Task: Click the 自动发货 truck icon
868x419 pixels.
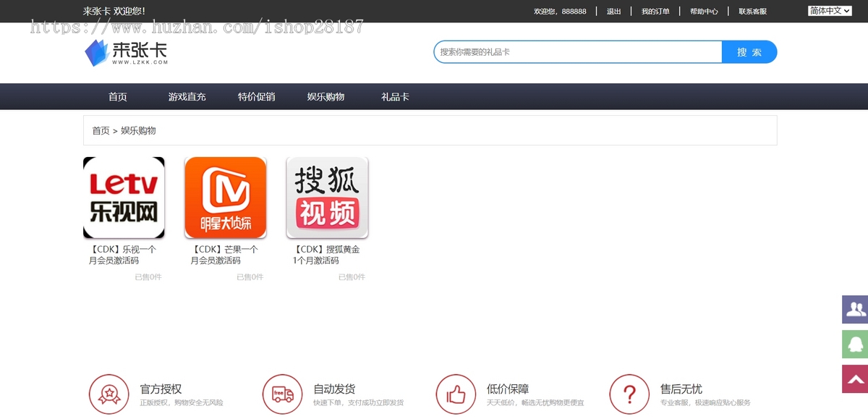Action: click(283, 394)
